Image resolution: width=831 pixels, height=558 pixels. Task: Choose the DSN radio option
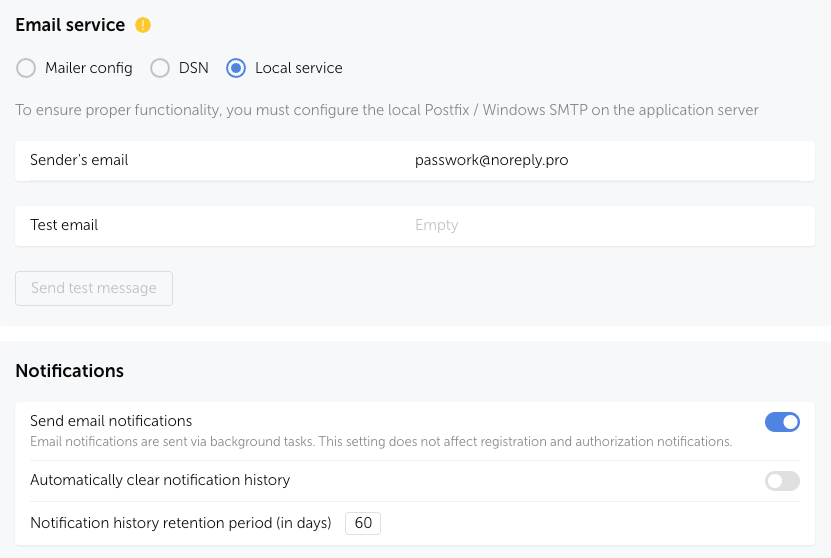(x=159, y=68)
